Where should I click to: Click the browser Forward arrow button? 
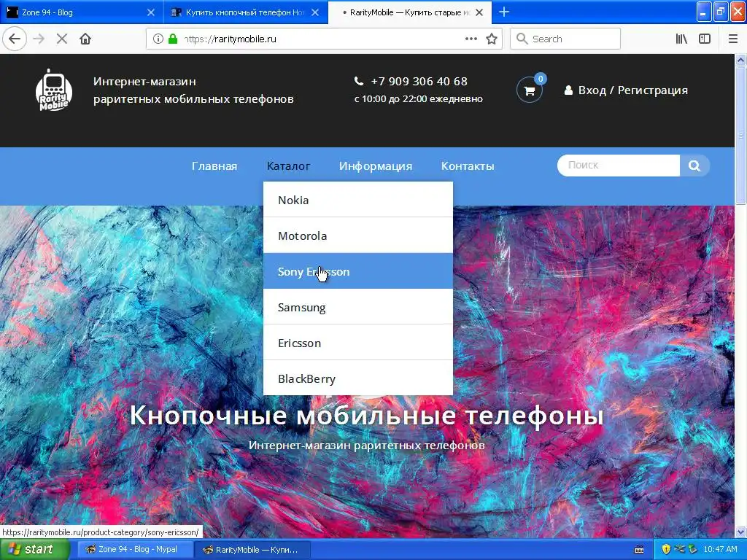39,39
